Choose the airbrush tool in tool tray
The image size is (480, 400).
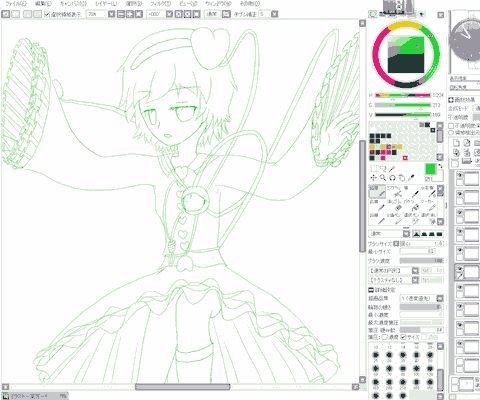(394, 192)
